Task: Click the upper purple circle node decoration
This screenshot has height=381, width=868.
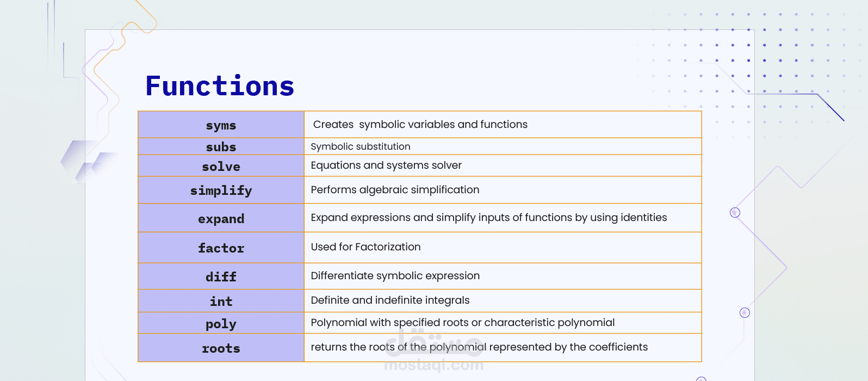Action: 735,212
